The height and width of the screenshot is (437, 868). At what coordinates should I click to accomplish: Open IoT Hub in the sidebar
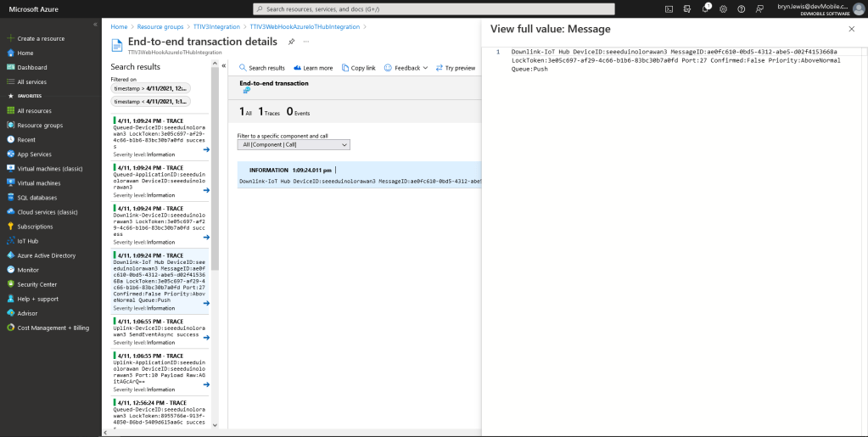tap(28, 241)
